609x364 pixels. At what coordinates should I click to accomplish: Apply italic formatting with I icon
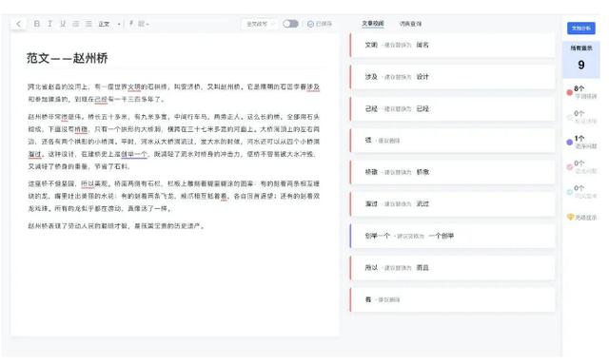coord(49,24)
